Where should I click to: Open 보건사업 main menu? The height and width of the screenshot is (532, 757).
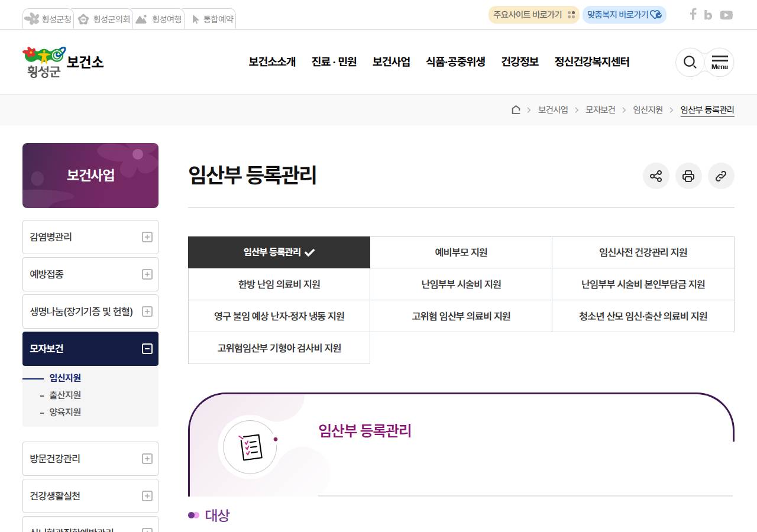[391, 62]
